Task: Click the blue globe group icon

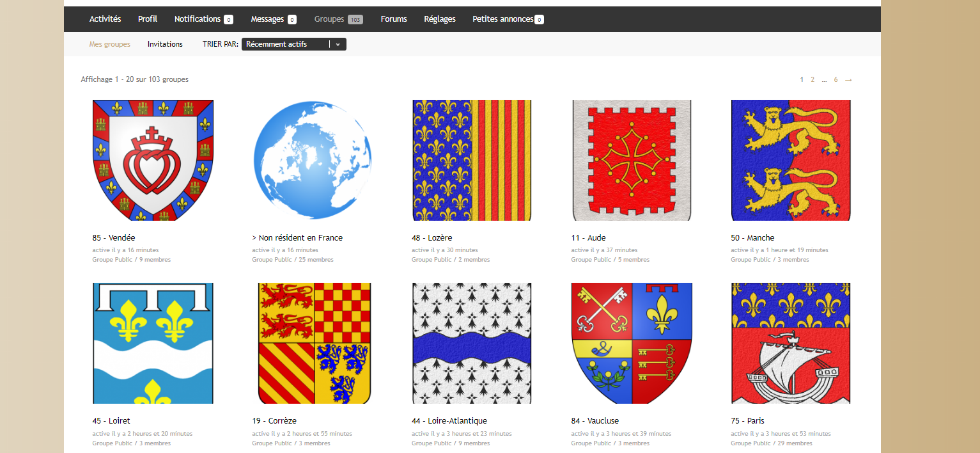Action: (312, 160)
